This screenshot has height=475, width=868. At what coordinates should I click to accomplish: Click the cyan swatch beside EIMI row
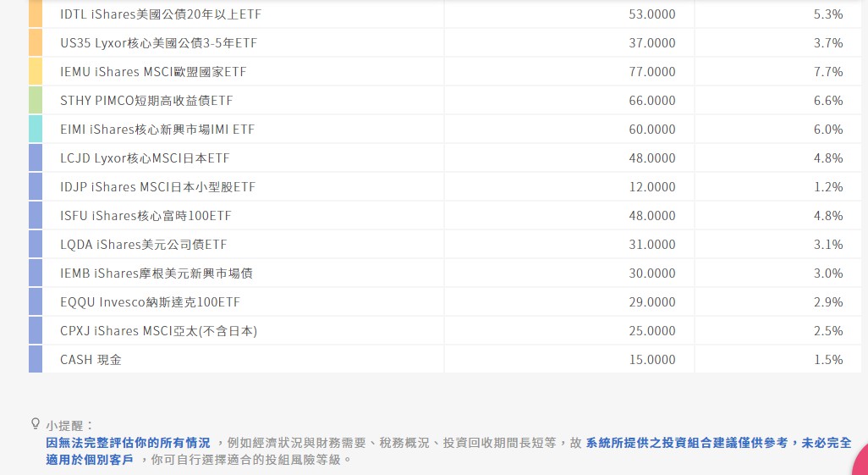click(x=36, y=130)
